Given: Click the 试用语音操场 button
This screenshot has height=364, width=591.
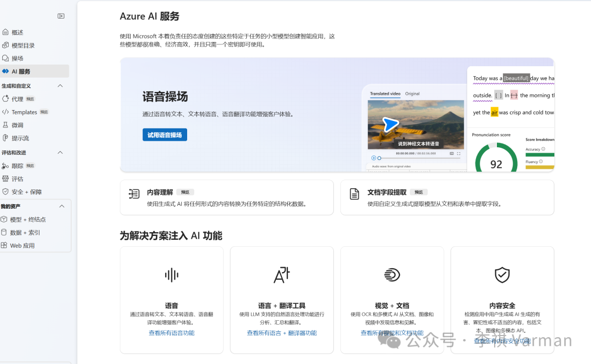Looking at the screenshot, I should click(x=165, y=135).
